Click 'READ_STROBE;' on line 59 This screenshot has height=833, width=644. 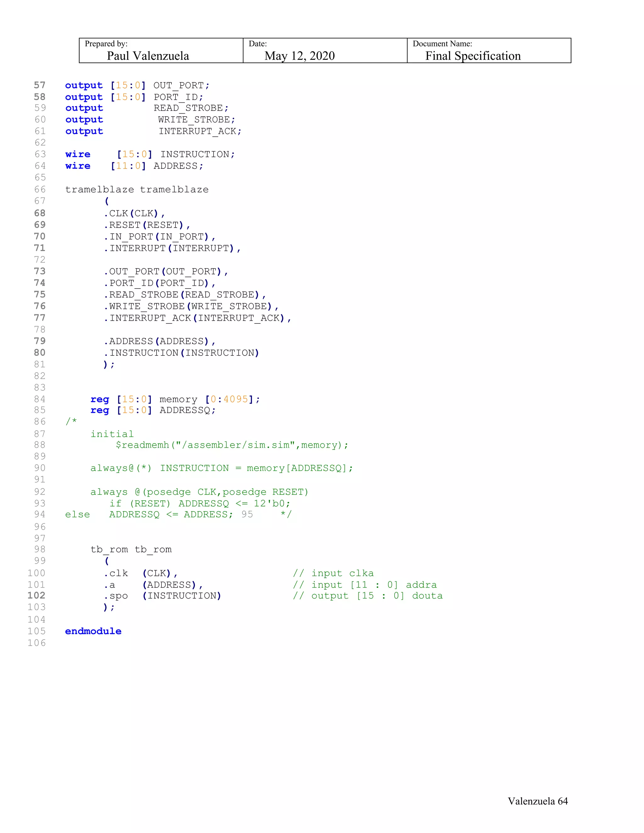(x=191, y=108)
